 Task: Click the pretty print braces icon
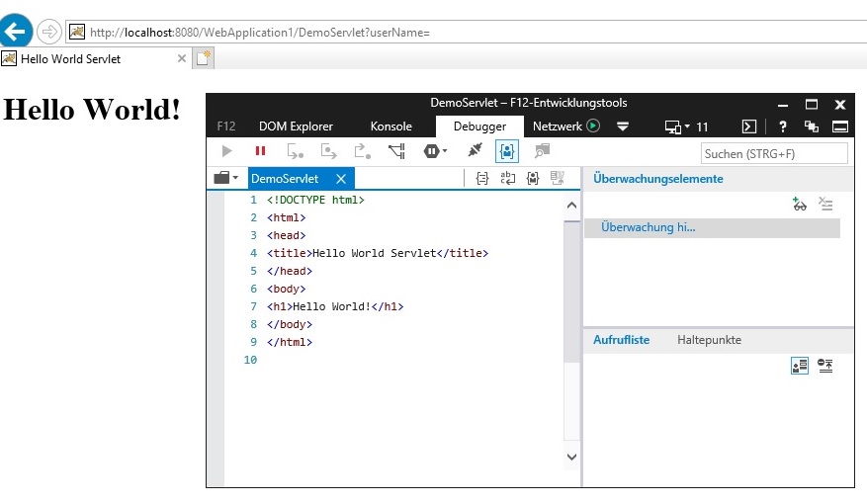pos(482,179)
